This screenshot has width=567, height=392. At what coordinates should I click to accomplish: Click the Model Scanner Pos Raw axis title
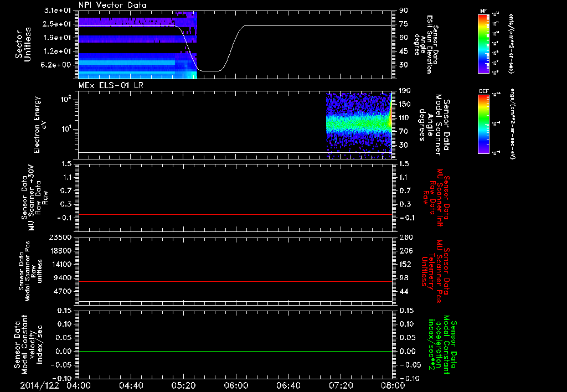(x=30, y=271)
